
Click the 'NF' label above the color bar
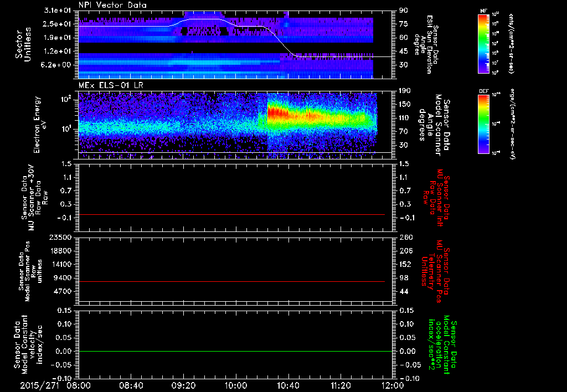pos(483,11)
